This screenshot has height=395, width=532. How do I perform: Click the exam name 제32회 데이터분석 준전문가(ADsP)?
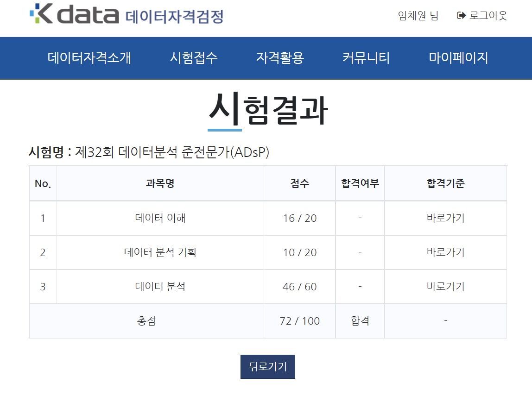[x=172, y=152]
